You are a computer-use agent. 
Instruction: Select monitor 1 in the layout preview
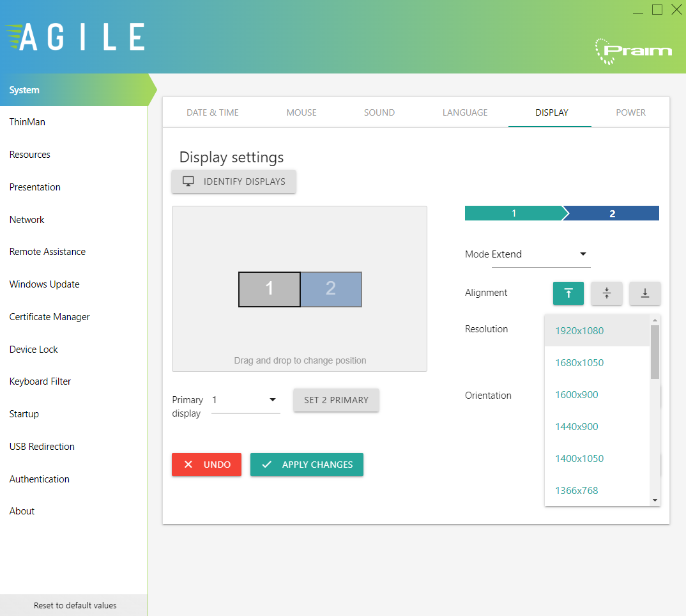(x=269, y=289)
